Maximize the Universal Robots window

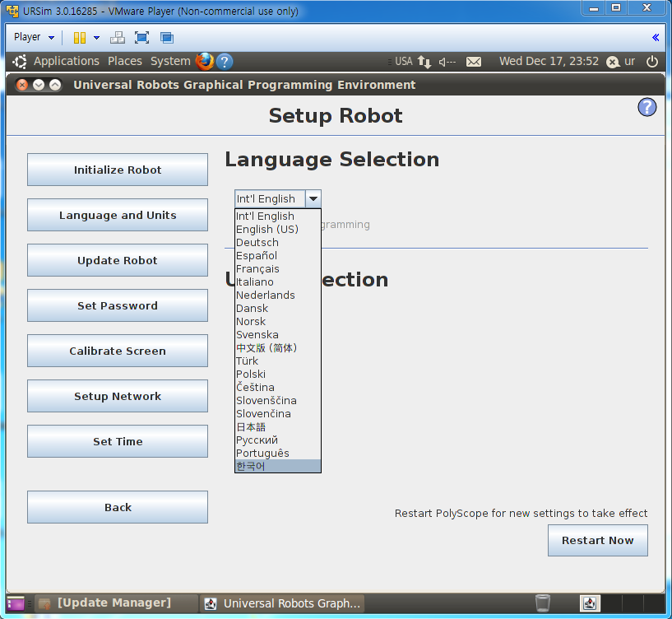click(55, 85)
